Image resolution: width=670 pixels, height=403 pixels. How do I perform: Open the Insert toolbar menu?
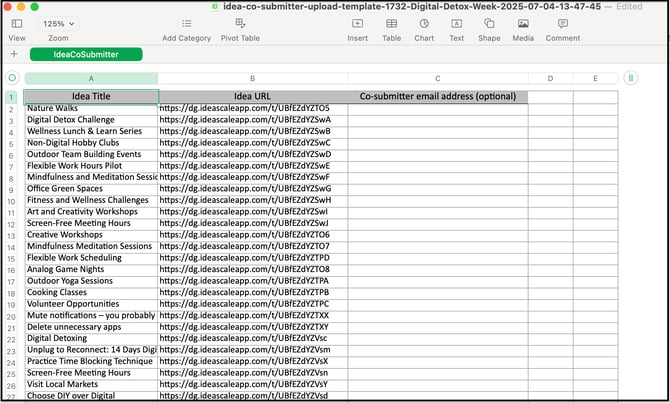coord(357,23)
